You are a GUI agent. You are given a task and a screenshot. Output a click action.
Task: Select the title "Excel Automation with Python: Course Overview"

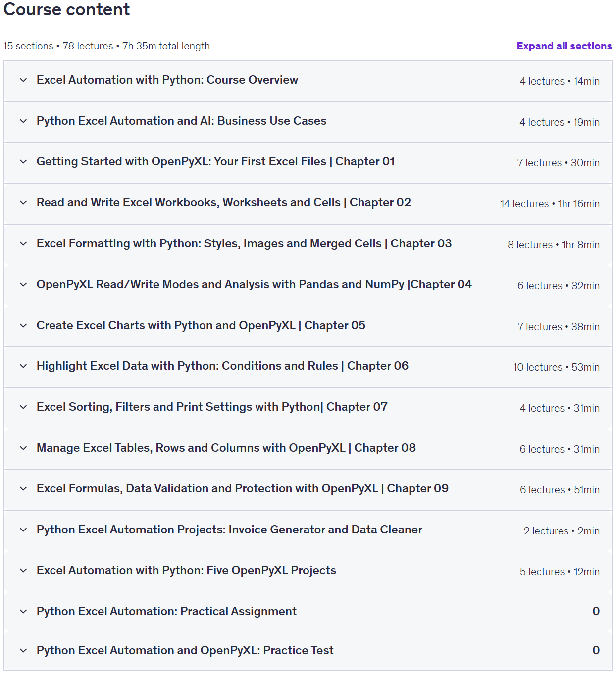click(x=167, y=80)
